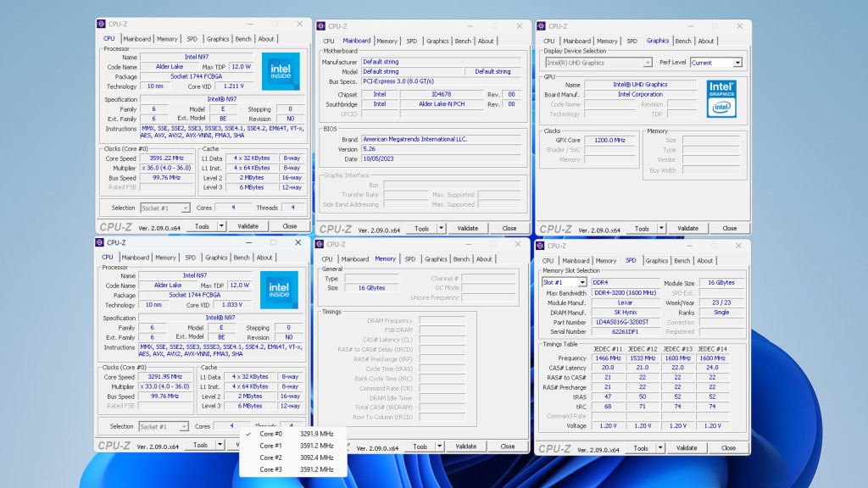
Task: Click the CPU-Z title icon in Mainboard window
Action: [x=321, y=26]
